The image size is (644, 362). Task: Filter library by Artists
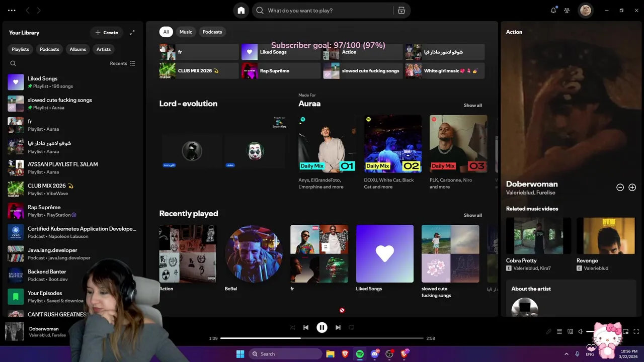(x=104, y=49)
